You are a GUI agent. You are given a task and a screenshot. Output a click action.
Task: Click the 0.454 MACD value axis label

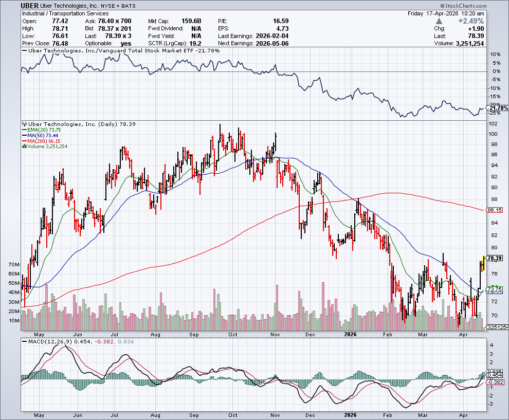tap(494, 376)
